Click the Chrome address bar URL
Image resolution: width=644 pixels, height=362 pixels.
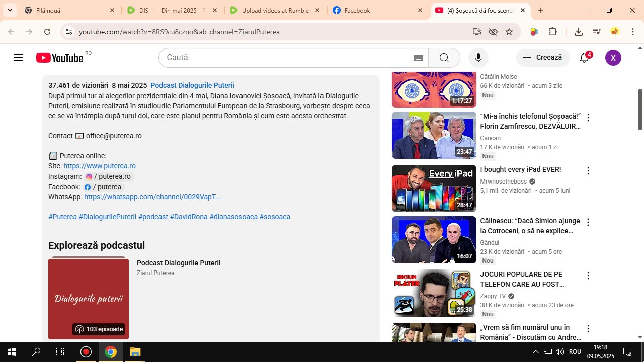(179, 32)
